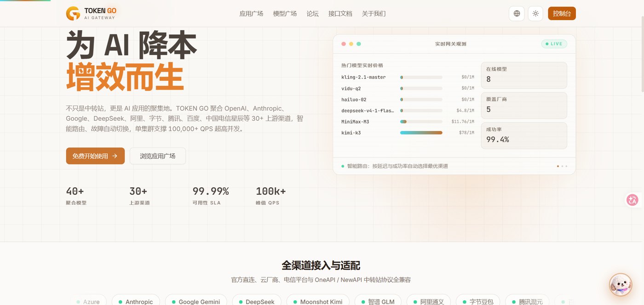Click the pink translate floating icon

[632, 200]
